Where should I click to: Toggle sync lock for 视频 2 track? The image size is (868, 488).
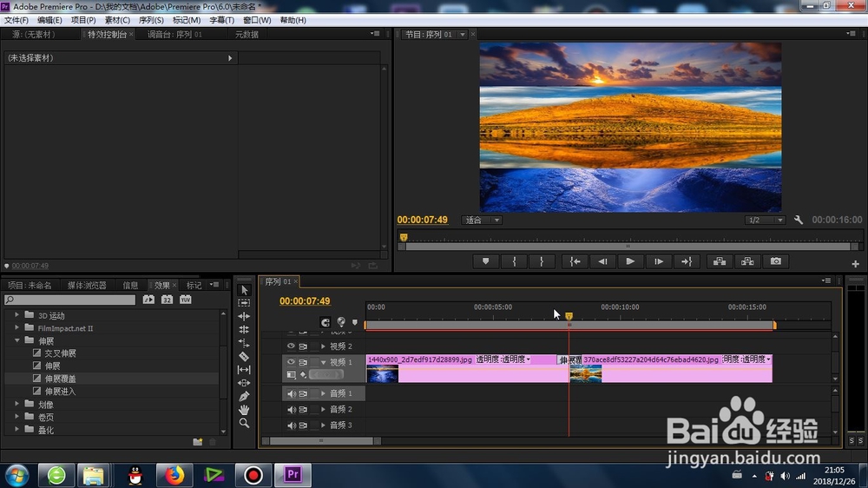[x=303, y=346]
